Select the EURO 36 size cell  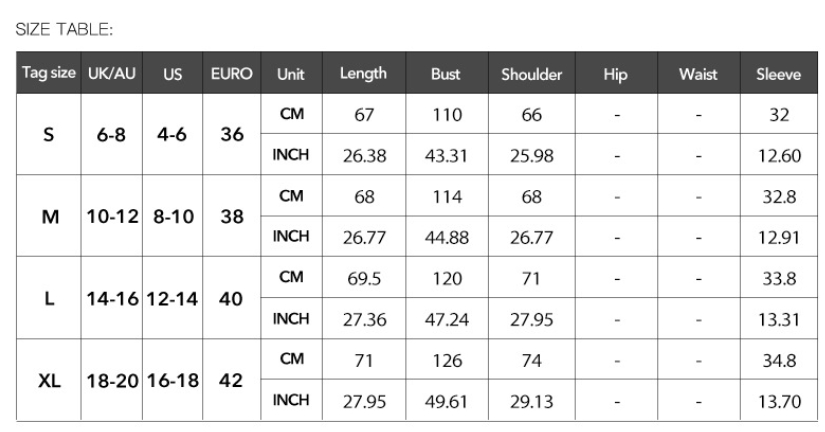tap(231, 134)
